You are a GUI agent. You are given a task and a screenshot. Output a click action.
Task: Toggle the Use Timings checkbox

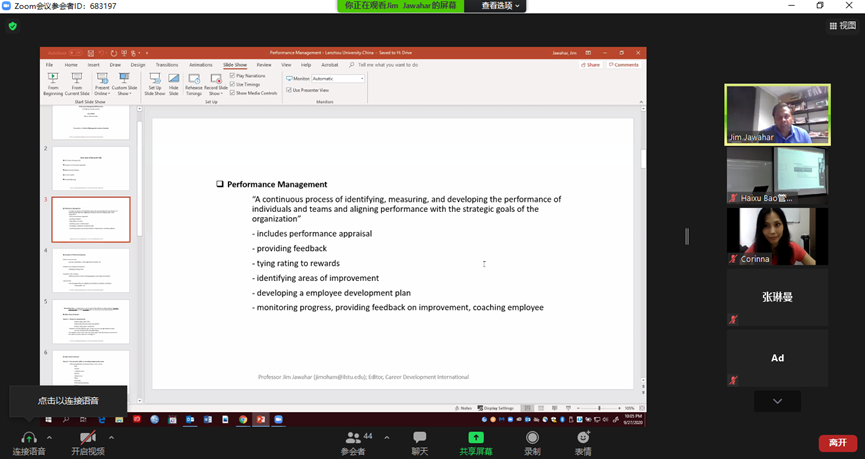[x=233, y=84]
